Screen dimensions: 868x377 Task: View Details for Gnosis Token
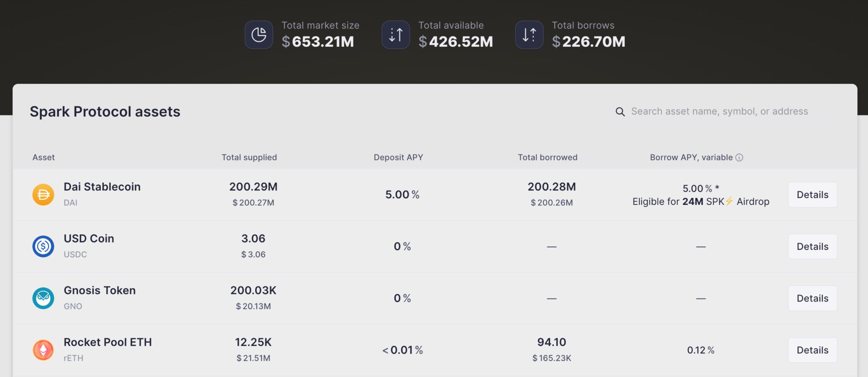[x=812, y=298]
